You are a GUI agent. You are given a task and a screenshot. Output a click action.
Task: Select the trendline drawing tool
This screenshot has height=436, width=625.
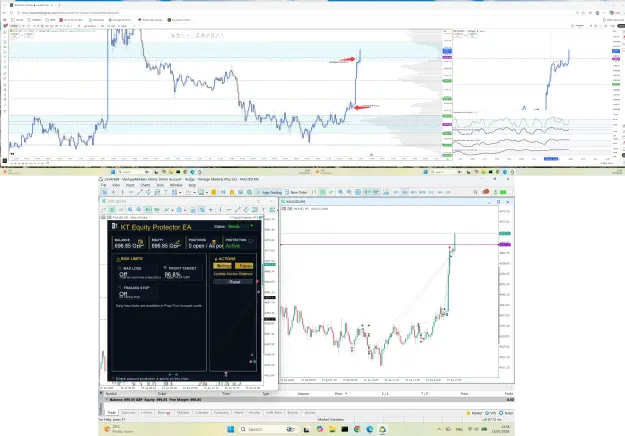140,192
